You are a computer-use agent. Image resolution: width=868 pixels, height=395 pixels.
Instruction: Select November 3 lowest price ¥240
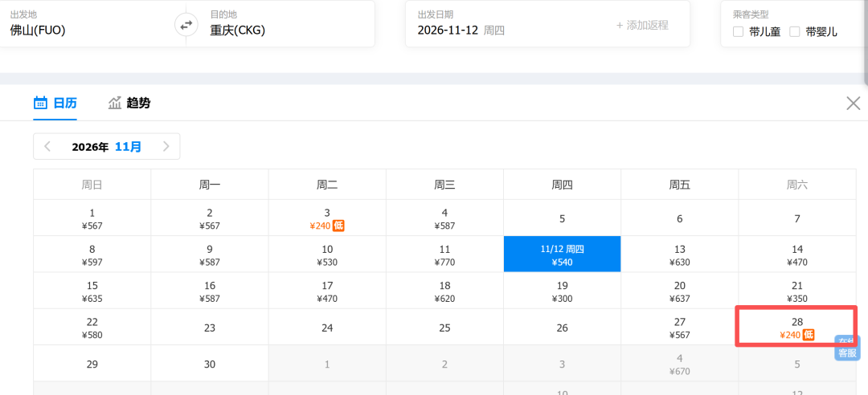tap(327, 218)
